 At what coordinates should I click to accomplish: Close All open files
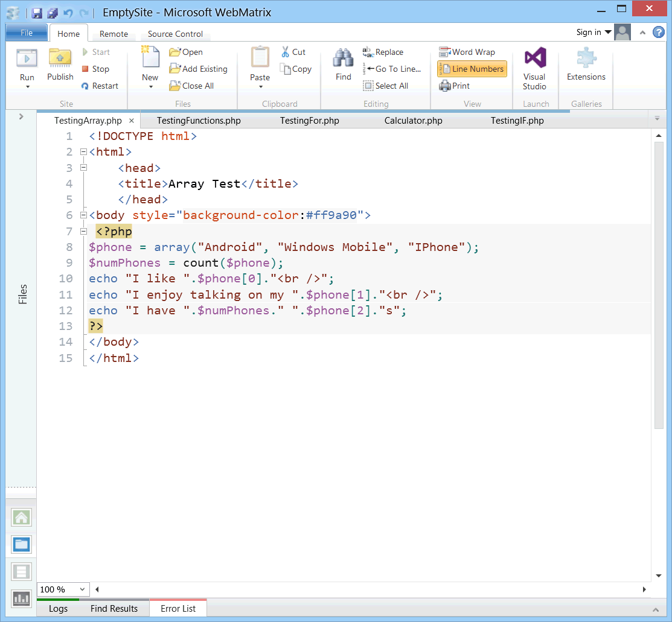coord(191,86)
